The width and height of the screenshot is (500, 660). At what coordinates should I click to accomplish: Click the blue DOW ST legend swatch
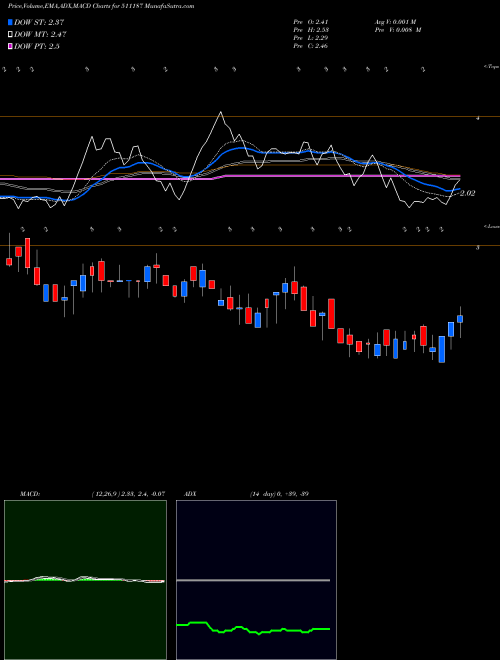pyautogui.click(x=11, y=22)
